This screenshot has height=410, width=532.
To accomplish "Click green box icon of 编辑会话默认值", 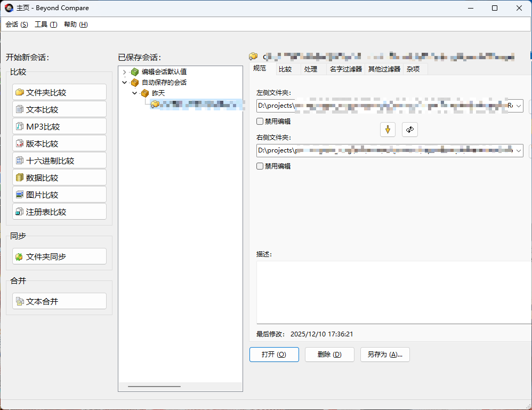I will click(135, 71).
